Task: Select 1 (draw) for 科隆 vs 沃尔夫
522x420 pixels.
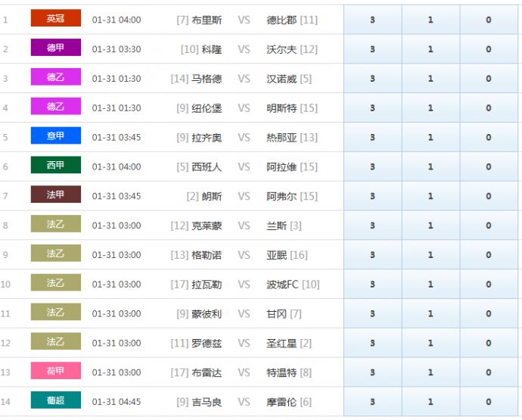Action: tap(430, 49)
